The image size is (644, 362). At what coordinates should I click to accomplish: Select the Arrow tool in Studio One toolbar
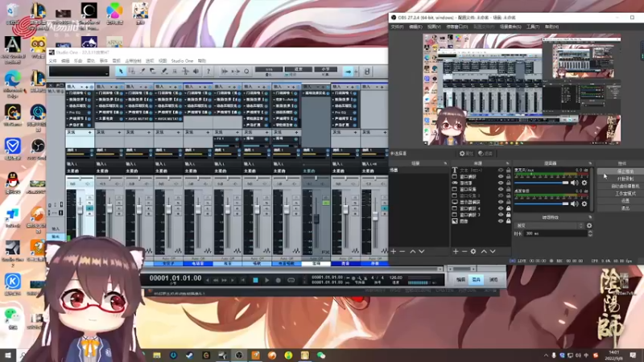pos(121,72)
